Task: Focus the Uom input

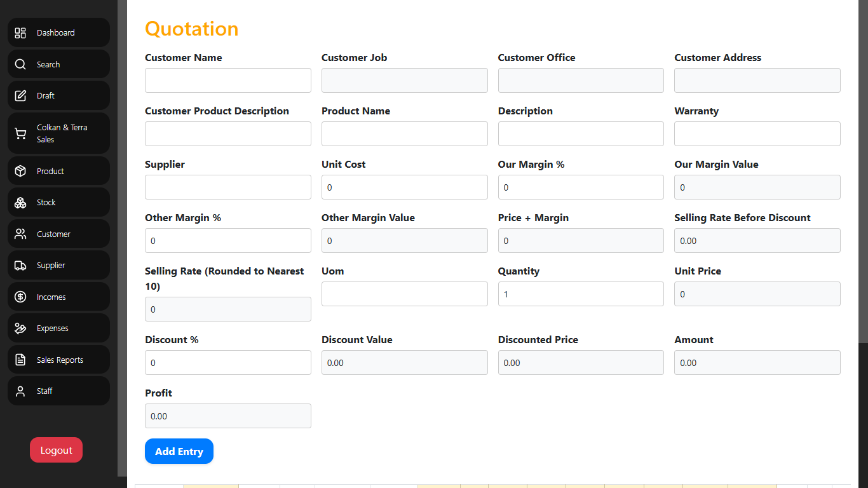Action: coord(405,294)
